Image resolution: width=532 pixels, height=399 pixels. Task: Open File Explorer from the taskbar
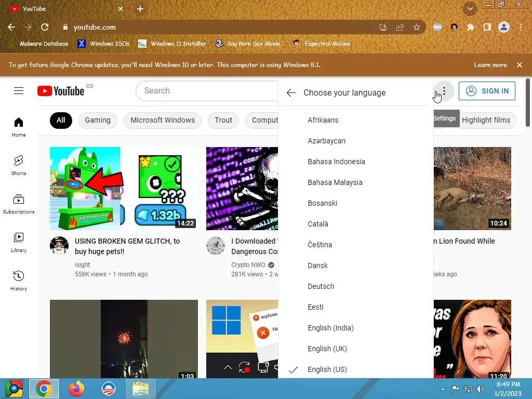[x=140, y=389]
